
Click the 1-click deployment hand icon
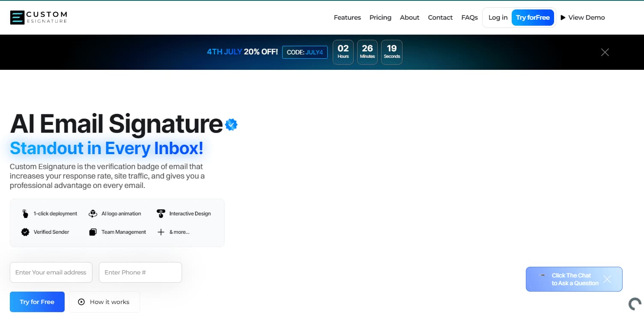pos(25,214)
